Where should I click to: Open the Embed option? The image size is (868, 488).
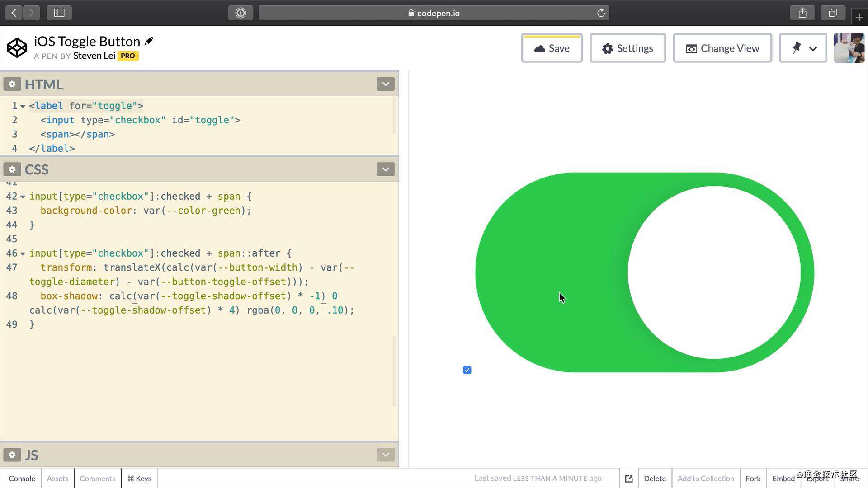pos(783,479)
